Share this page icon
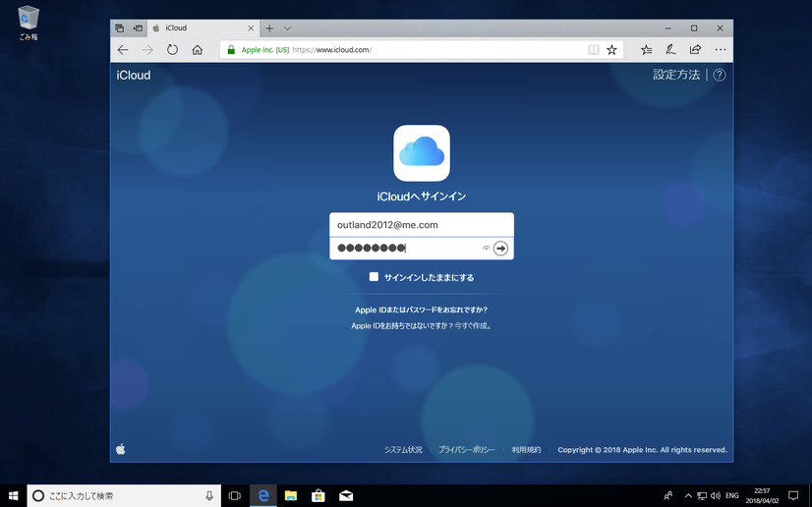This screenshot has width=812, height=507. point(695,50)
